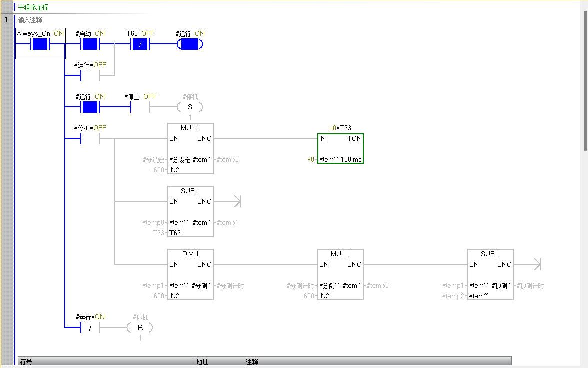Screen dimensions: 588x368
Task: Click the #停机 Set coil (S)
Action: [190, 107]
